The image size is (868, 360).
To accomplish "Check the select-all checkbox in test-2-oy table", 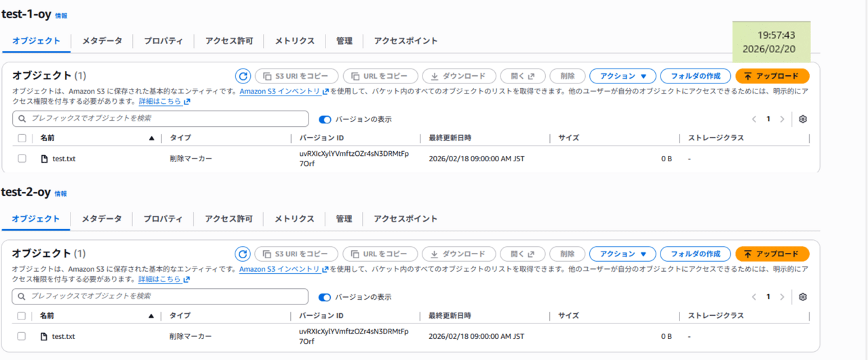I will [x=22, y=316].
